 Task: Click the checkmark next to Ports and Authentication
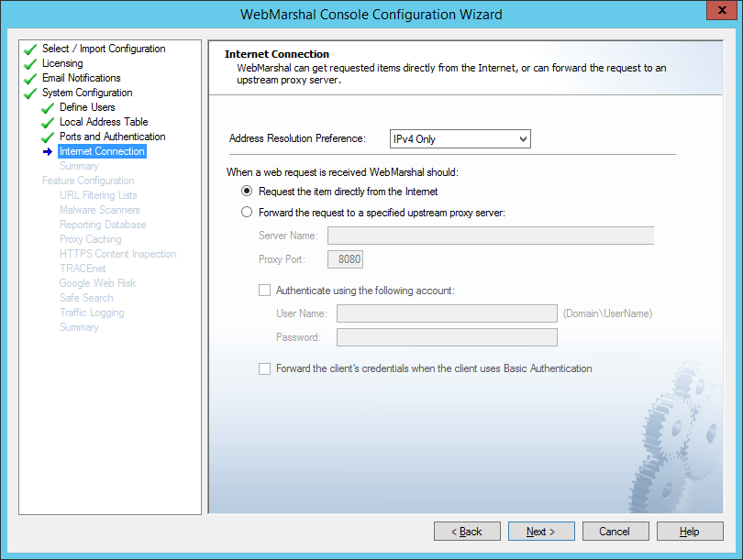pyautogui.click(x=48, y=137)
